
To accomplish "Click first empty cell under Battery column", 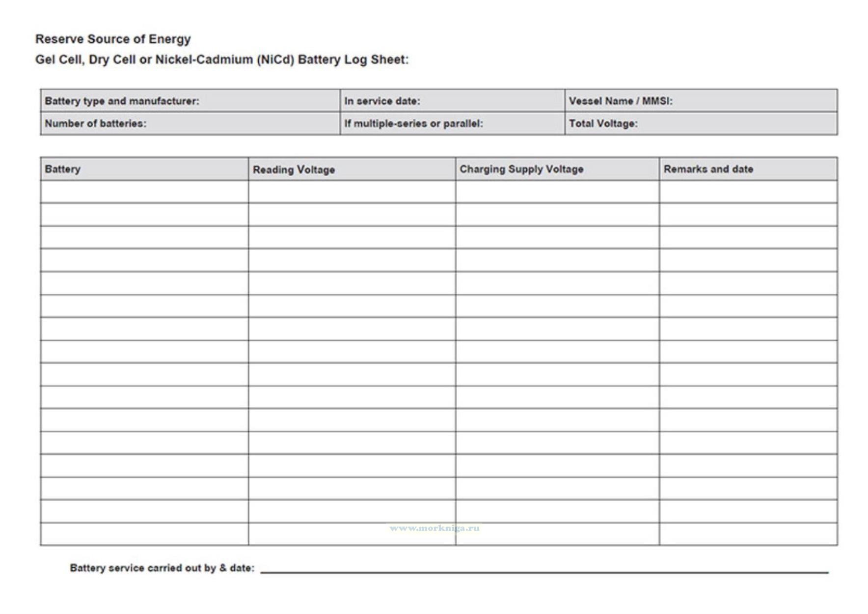I will click(144, 192).
